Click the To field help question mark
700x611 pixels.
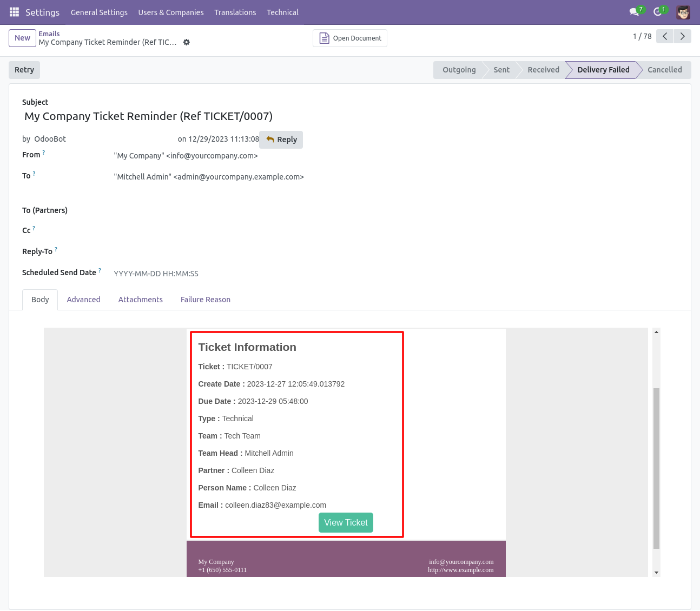coord(34,174)
